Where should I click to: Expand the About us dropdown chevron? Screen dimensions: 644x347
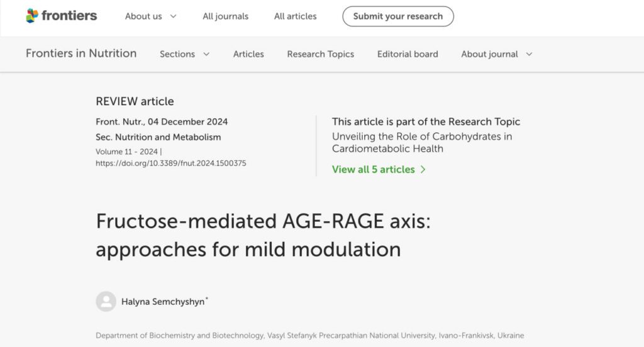(174, 16)
